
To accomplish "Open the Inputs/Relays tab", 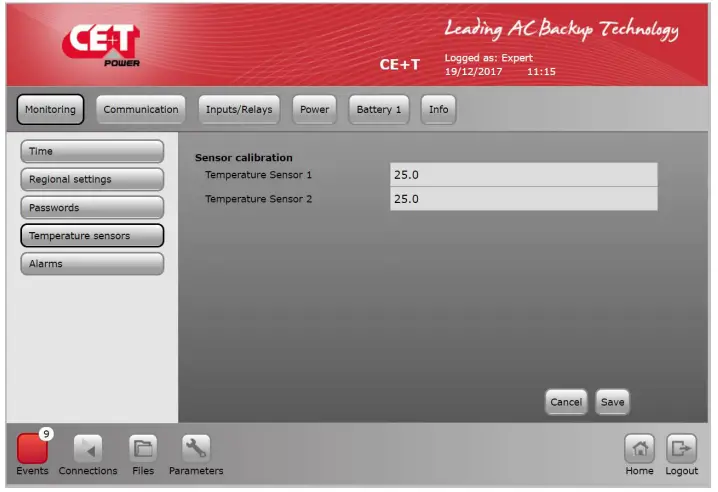I will coord(239,109).
